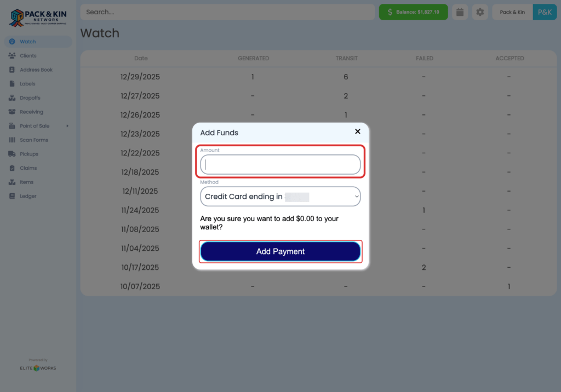Click the calendar icon in top bar
561x392 pixels.
click(460, 12)
